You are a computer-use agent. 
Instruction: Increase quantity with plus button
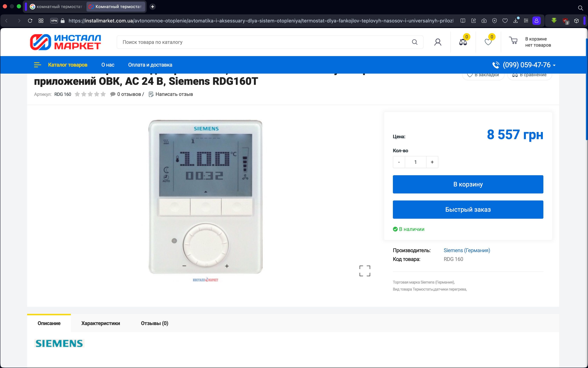click(x=432, y=162)
